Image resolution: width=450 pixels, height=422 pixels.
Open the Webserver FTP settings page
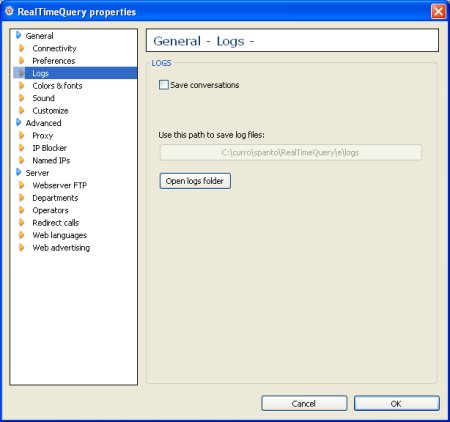click(60, 185)
